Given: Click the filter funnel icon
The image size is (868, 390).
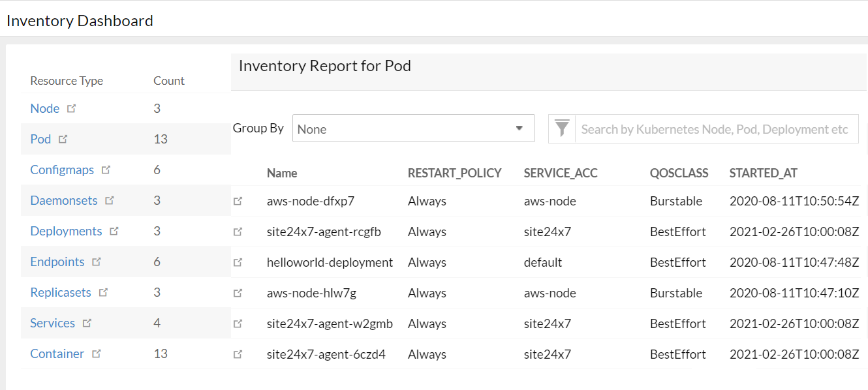Looking at the screenshot, I should (561, 128).
